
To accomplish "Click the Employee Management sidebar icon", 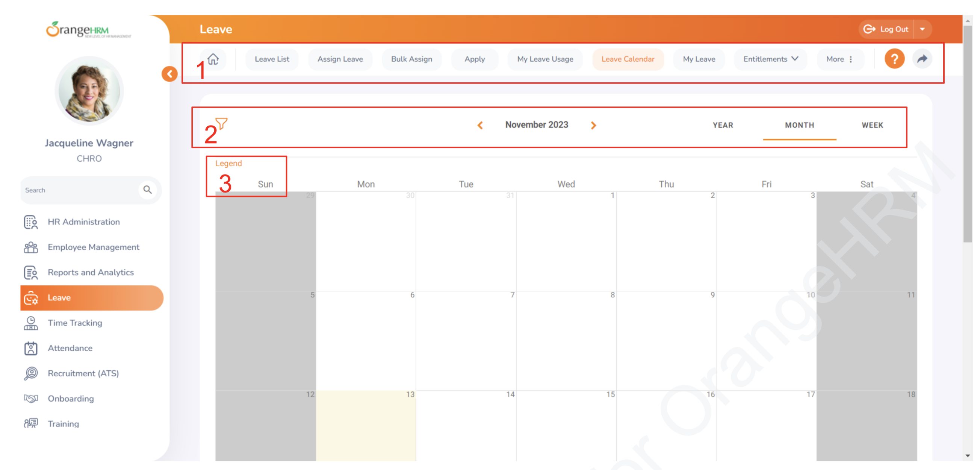I will [x=31, y=247].
